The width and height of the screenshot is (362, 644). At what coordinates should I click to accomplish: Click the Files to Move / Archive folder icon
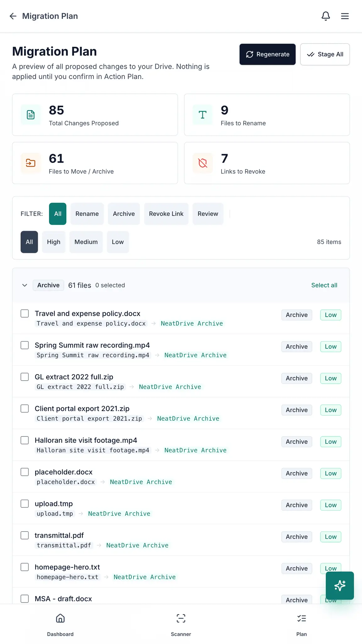point(30,163)
